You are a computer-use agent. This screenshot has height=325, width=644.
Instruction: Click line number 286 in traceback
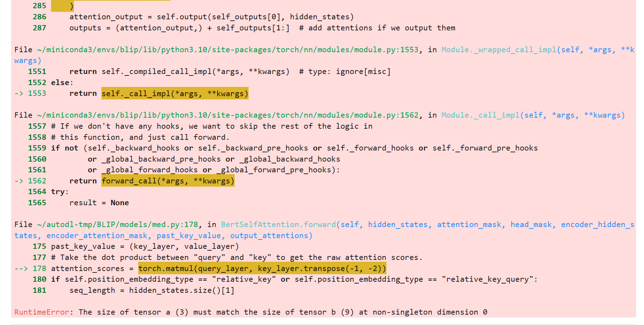click(x=39, y=17)
